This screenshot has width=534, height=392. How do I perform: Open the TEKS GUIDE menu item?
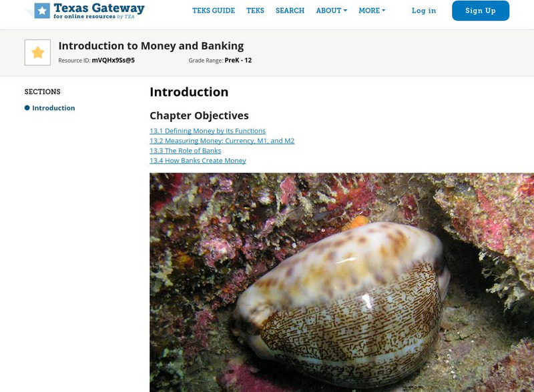tap(214, 11)
